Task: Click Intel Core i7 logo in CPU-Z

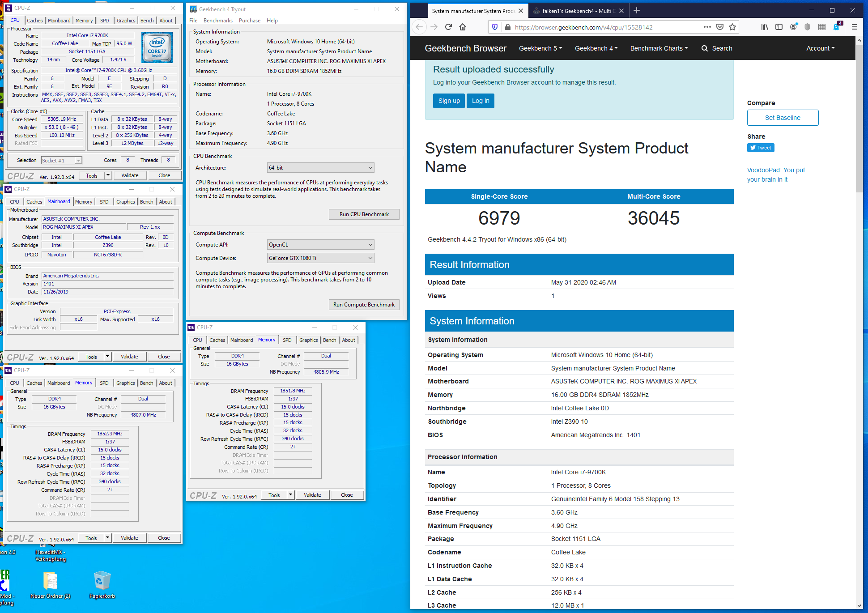Action: pyautogui.click(x=157, y=47)
